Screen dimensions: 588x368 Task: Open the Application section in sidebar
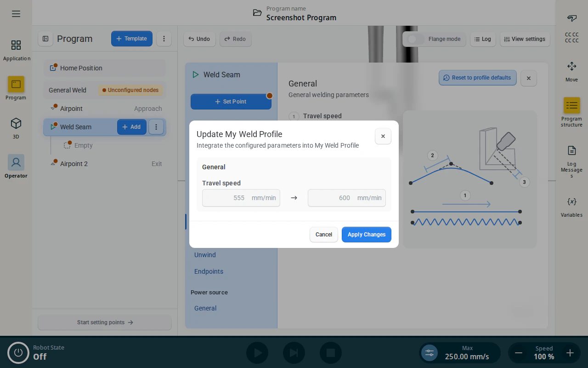pyautogui.click(x=16, y=50)
